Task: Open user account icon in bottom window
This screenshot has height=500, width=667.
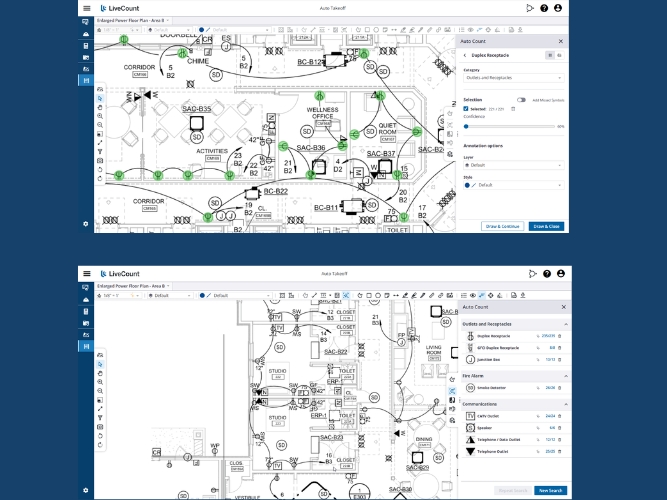Action: click(x=561, y=274)
